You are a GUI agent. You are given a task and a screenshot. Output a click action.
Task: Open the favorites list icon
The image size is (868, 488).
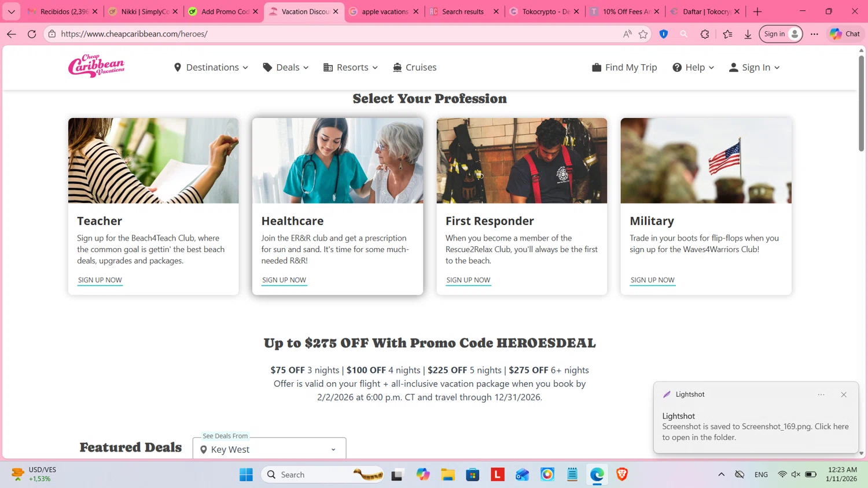click(x=727, y=34)
